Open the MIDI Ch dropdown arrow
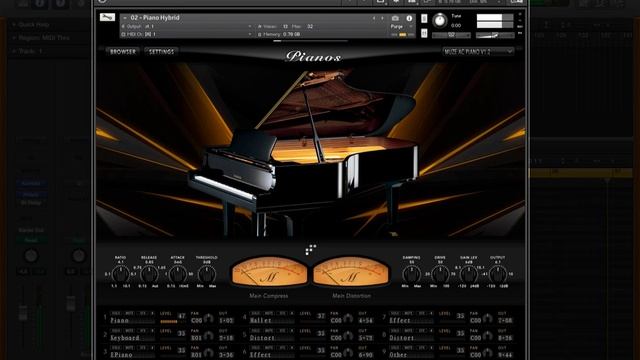This screenshot has height=360, width=640. (x=250, y=34)
